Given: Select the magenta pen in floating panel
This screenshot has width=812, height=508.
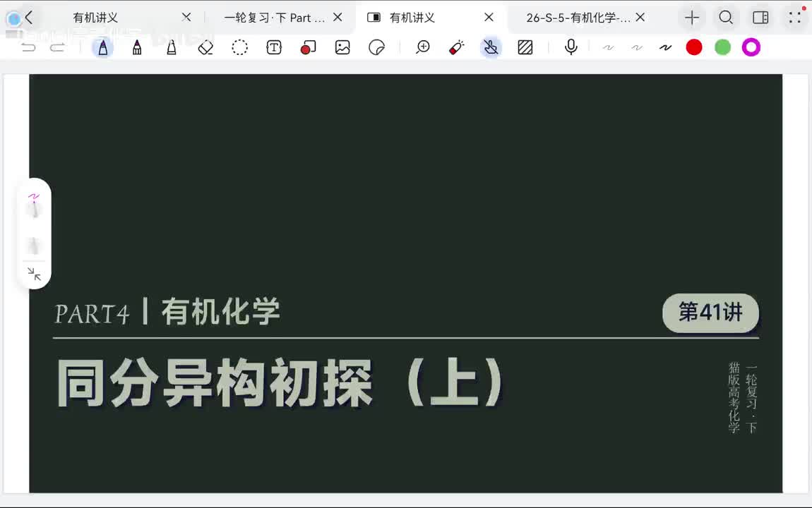Looking at the screenshot, I should [x=34, y=205].
